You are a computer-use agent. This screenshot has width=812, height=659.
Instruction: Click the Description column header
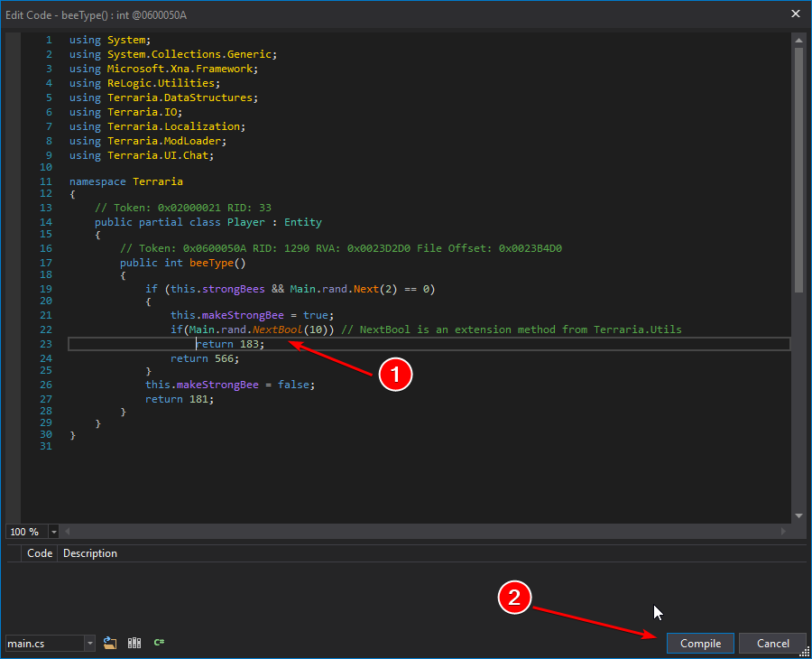point(90,553)
